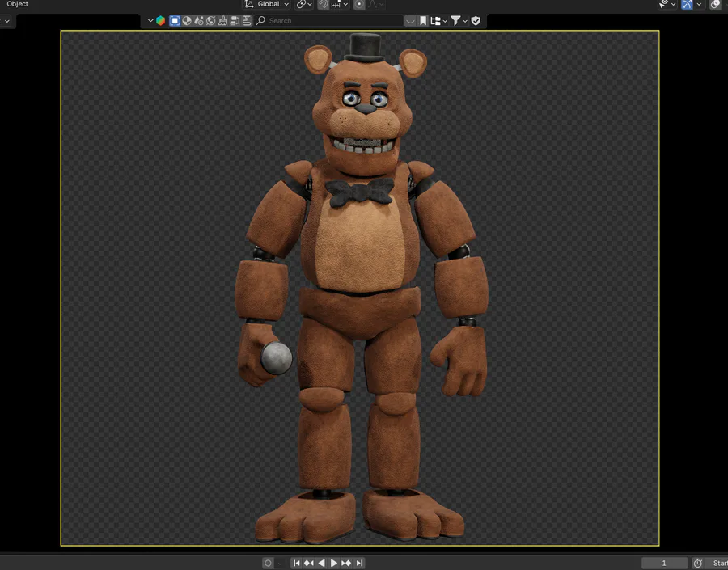Click the Start frame field

tap(717, 563)
